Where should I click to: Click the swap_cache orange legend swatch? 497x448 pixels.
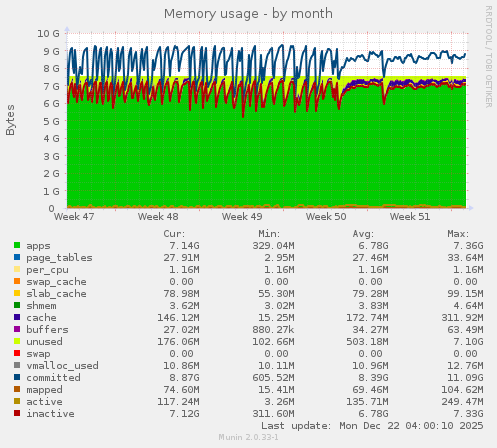click(x=17, y=281)
